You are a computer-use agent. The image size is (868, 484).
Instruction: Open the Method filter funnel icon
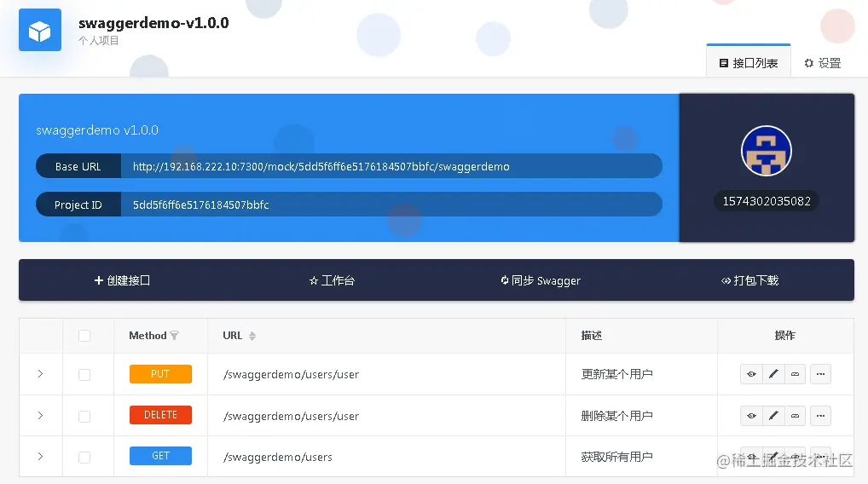tap(175, 336)
